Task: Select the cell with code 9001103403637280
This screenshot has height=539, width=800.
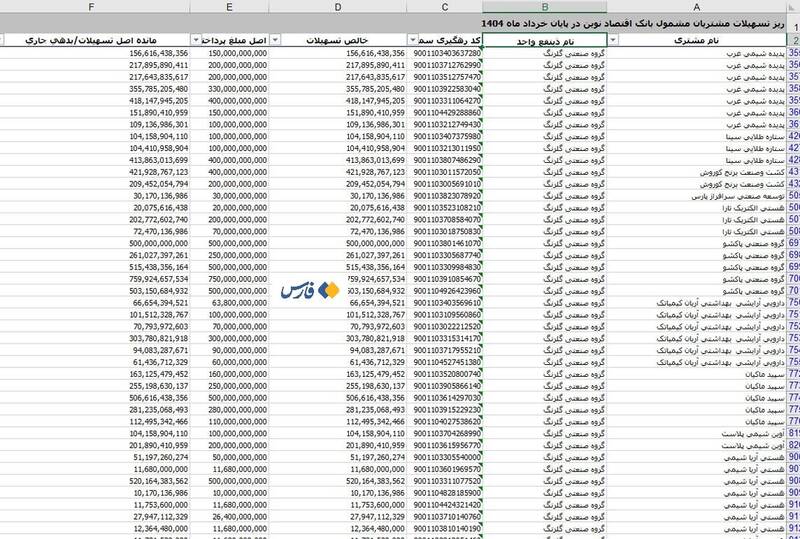Action: point(447,54)
